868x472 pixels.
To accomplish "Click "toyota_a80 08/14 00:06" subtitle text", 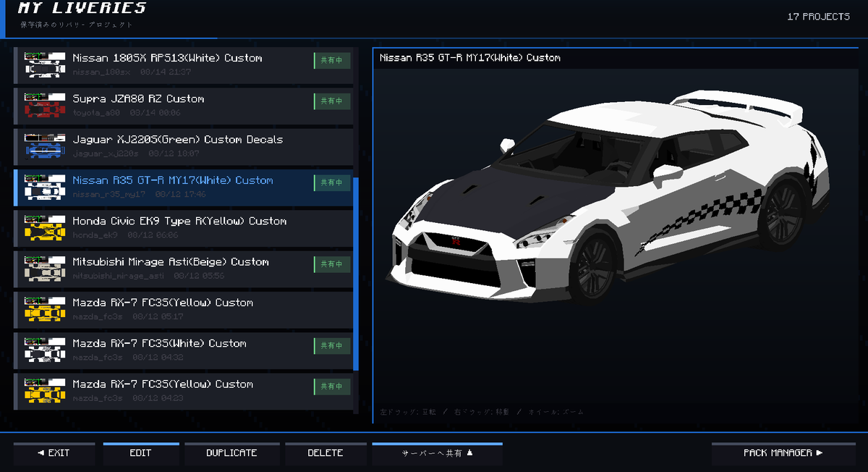I will click(127, 113).
